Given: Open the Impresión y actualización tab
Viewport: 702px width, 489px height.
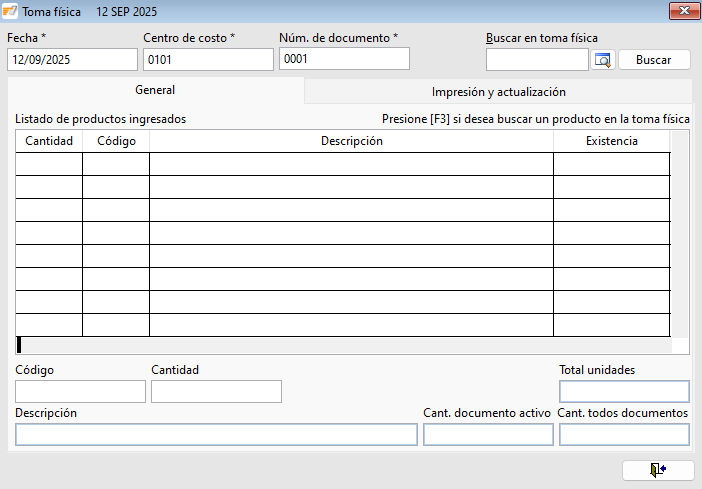Looking at the screenshot, I should 498,92.
